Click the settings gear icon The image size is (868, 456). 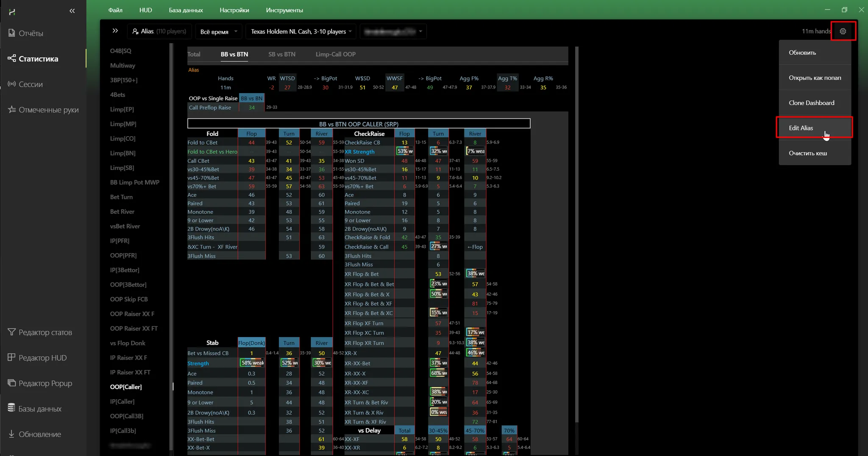tap(843, 31)
